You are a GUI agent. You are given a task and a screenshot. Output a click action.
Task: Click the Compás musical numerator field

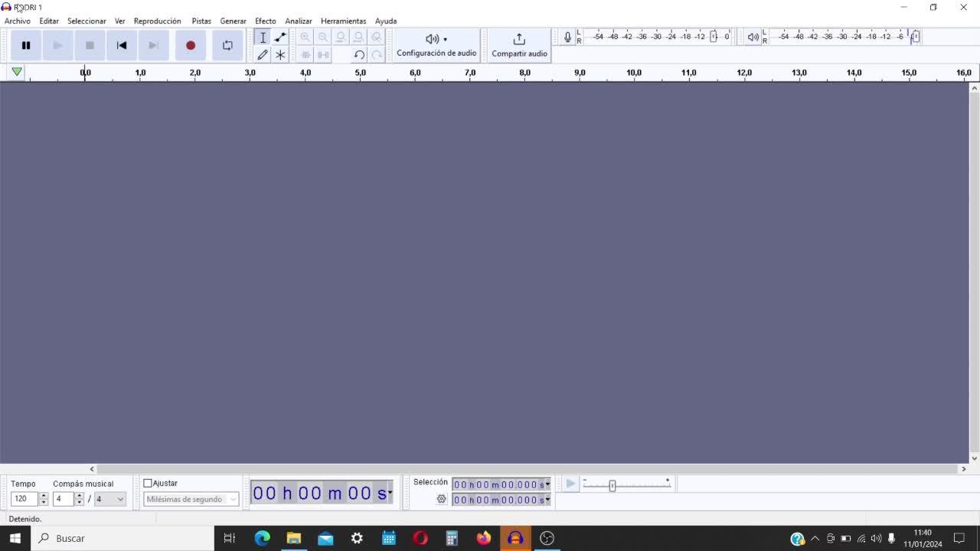coord(64,499)
